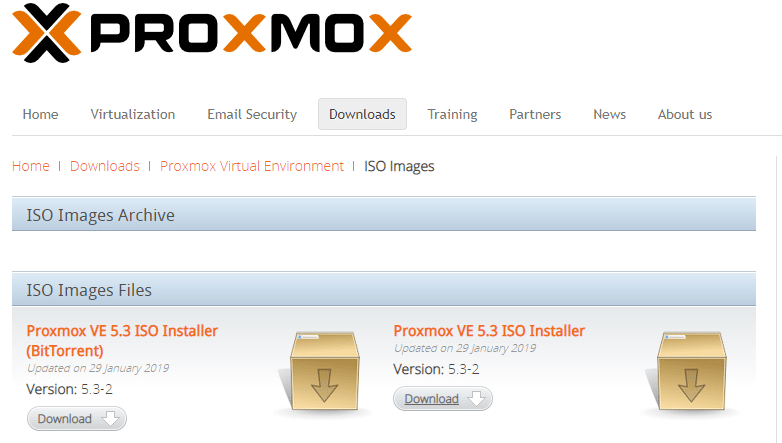Go to the Training menu
This screenshot has width=782, height=443.
452,114
